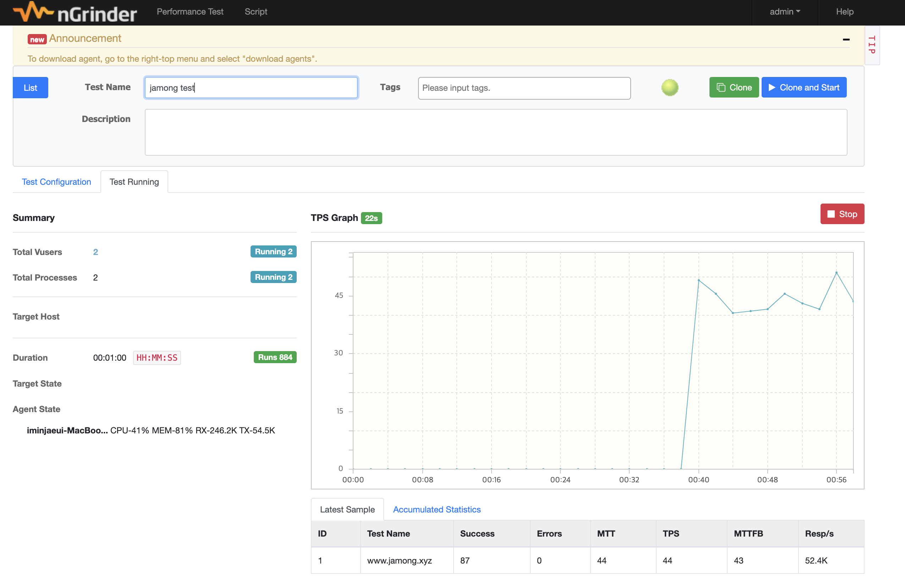Open the Script menu
The width and height of the screenshot is (905, 588).
pyautogui.click(x=256, y=12)
